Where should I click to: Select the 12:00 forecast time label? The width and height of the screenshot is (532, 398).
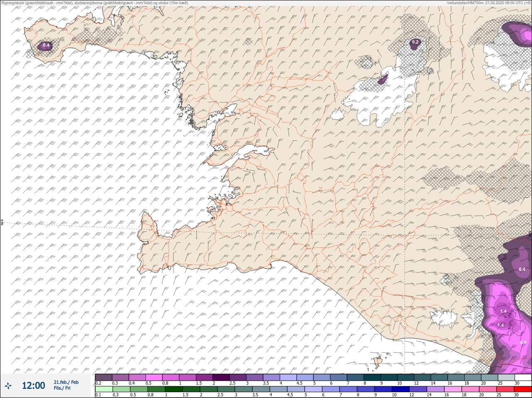tap(34, 386)
